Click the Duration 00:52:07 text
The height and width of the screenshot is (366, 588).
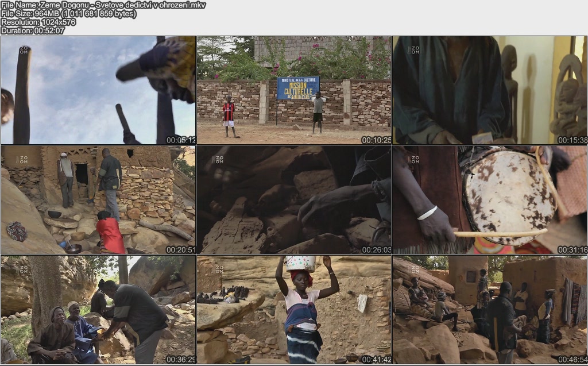click(33, 31)
